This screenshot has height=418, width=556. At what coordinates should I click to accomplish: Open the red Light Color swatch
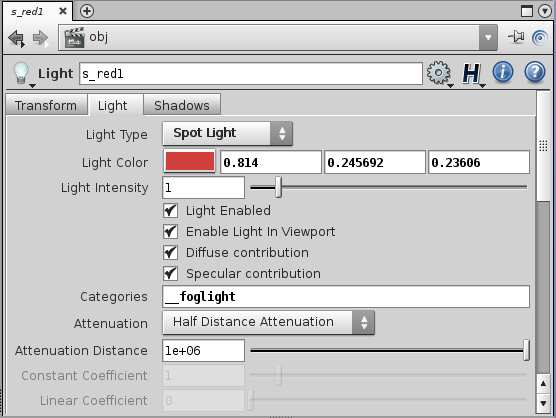point(190,162)
